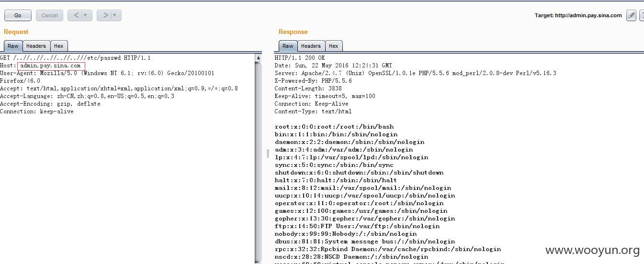
Task: Click the operator:x:11:0 passwd entry
Action: tap(359, 203)
